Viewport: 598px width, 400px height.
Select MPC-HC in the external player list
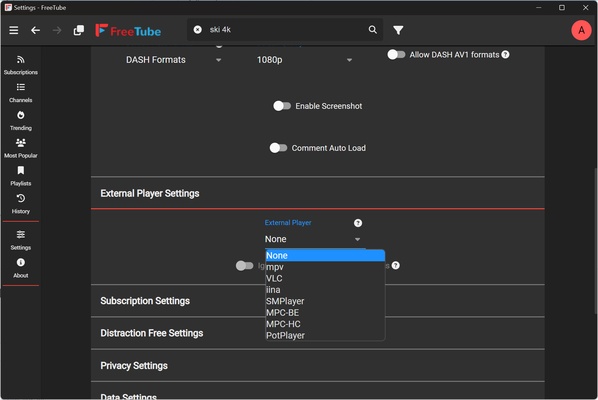click(x=325, y=324)
